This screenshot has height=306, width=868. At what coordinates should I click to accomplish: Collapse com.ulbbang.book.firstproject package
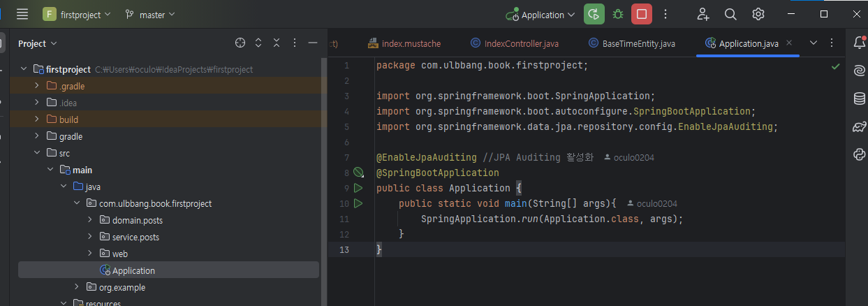click(77, 203)
